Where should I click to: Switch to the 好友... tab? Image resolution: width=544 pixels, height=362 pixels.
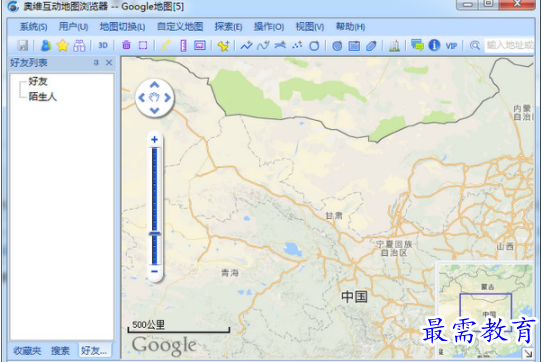(x=94, y=351)
